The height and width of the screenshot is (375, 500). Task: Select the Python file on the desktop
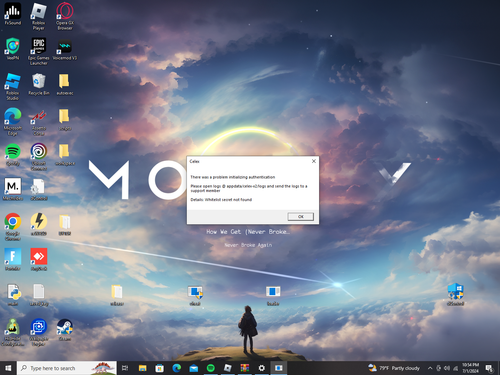[x=13, y=295]
